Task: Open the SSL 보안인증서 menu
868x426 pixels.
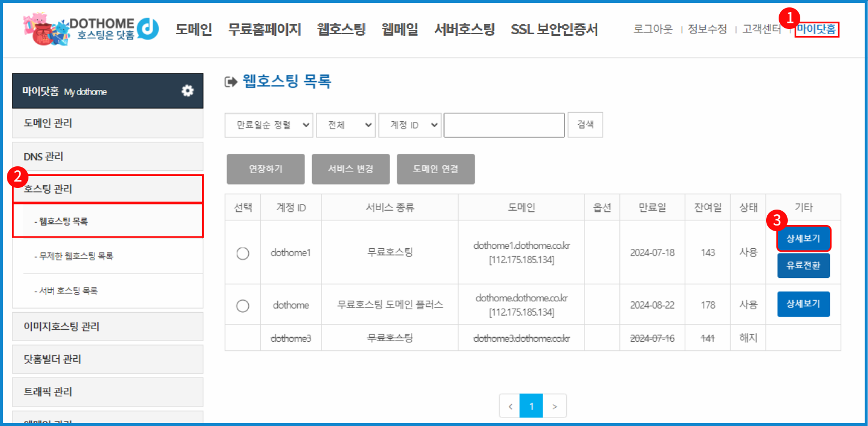Action: (x=554, y=29)
